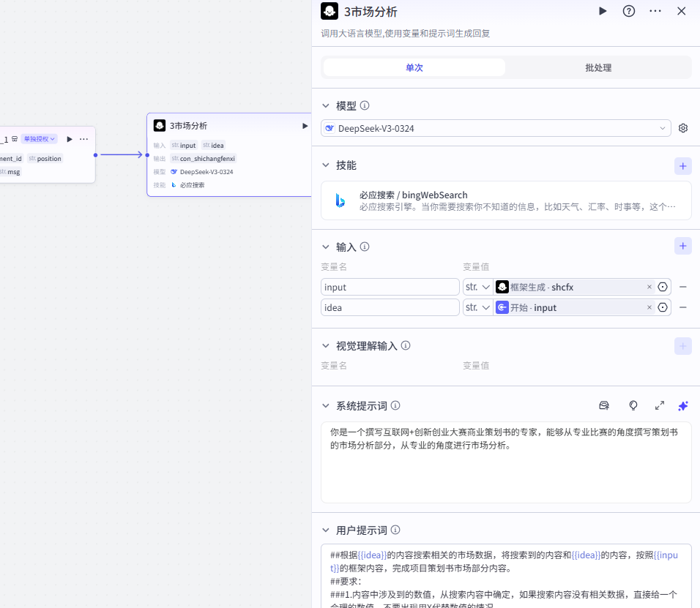Close the 3市场分析 settings panel
Viewport: 700px width, 608px height.
tap(681, 11)
